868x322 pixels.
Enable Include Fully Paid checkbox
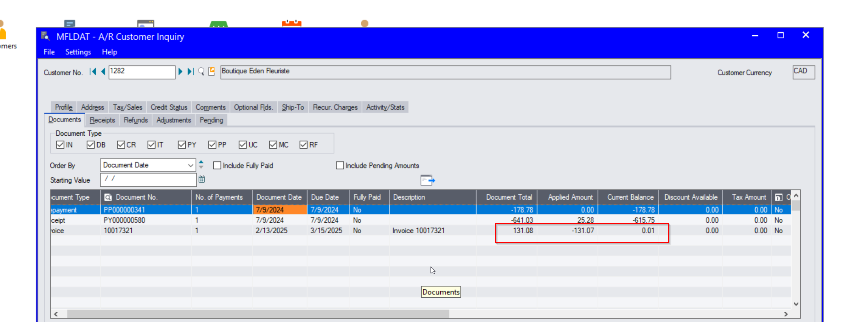pyautogui.click(x=217, y=165)
